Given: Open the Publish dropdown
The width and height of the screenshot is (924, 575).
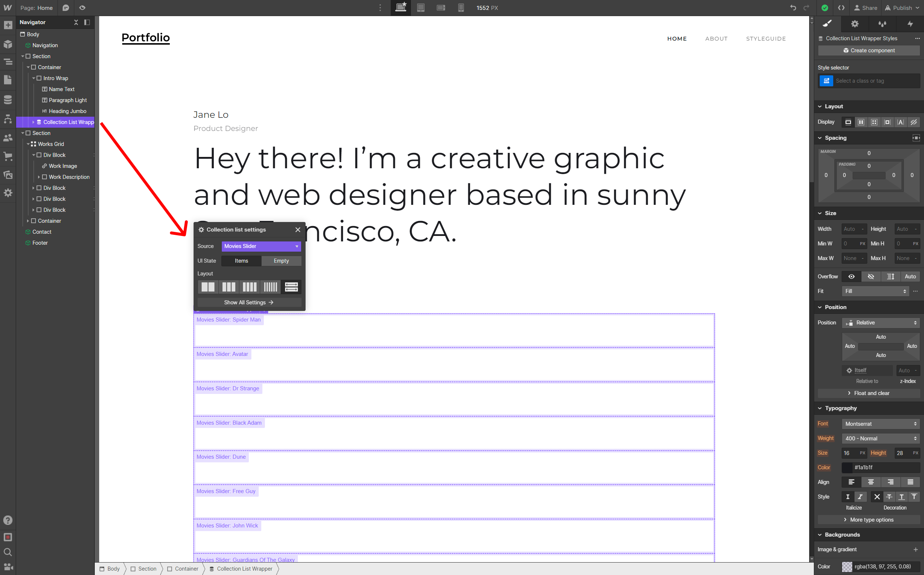Looking at the screenshot, I should pyautogui.click(x=902, y=8).
